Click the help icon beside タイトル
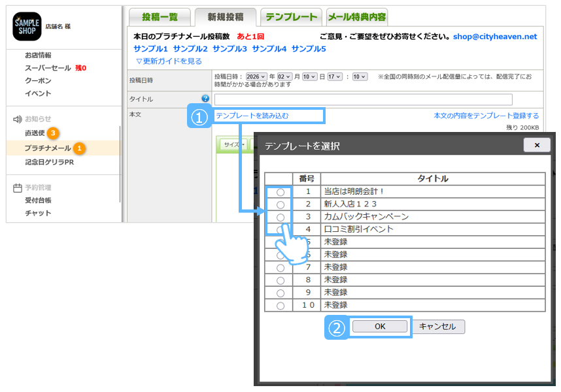This screenshot has width=561, height=392. (x=205, y=99)
